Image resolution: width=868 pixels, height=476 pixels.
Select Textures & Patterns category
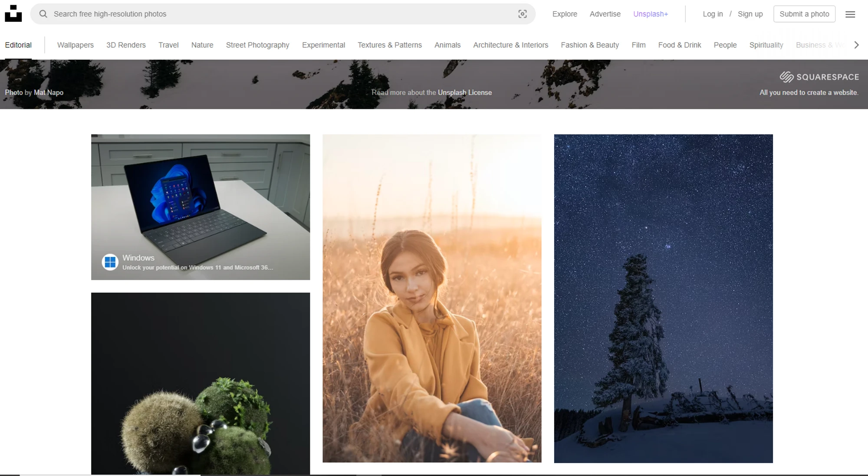point(390,45)
